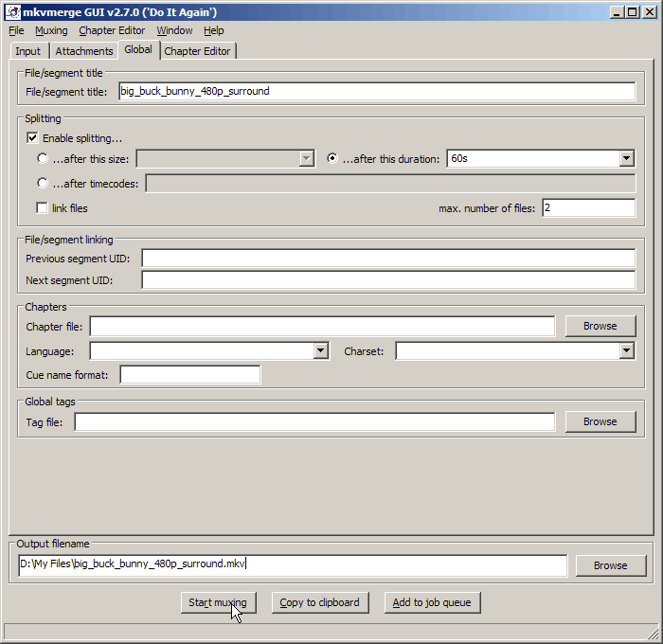Click the Next segment UID field

point(388,280)
